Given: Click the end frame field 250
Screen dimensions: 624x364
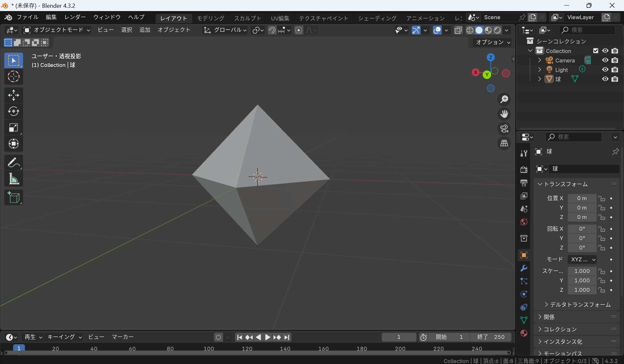Looking at the screenshot, I should [x=490, y=337].
